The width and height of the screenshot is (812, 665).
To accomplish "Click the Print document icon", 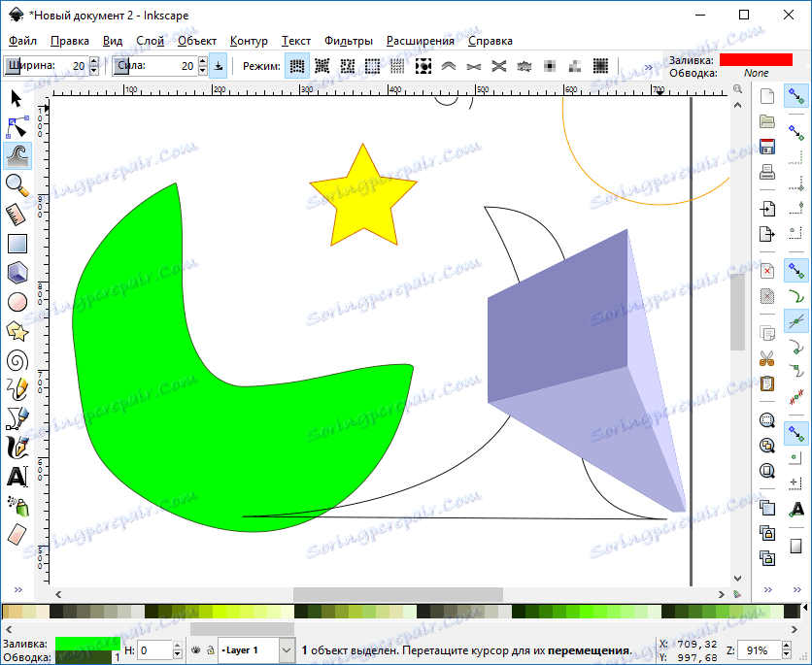I will click(766, 172).
